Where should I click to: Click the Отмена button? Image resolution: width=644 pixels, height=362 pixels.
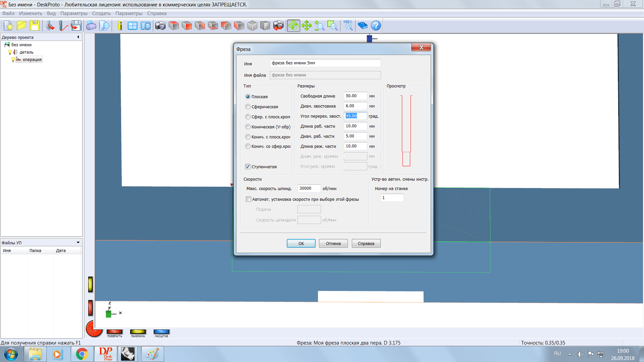333,244
